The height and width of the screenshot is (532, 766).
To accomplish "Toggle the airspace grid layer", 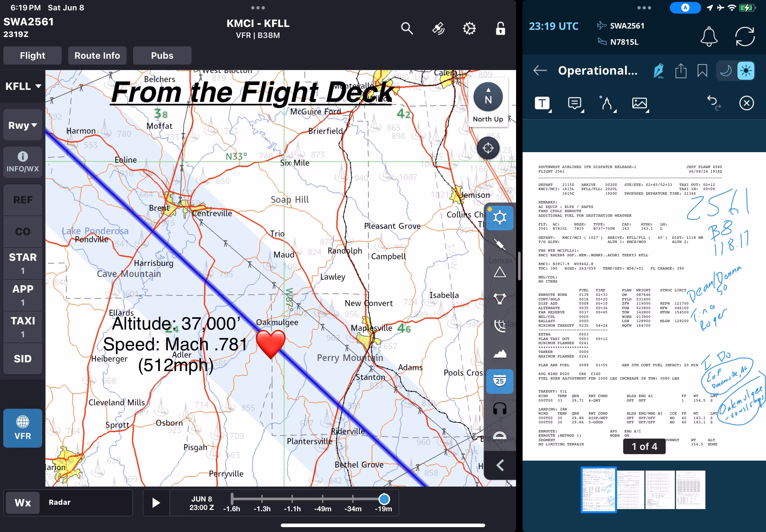I will tap(500, 326).
